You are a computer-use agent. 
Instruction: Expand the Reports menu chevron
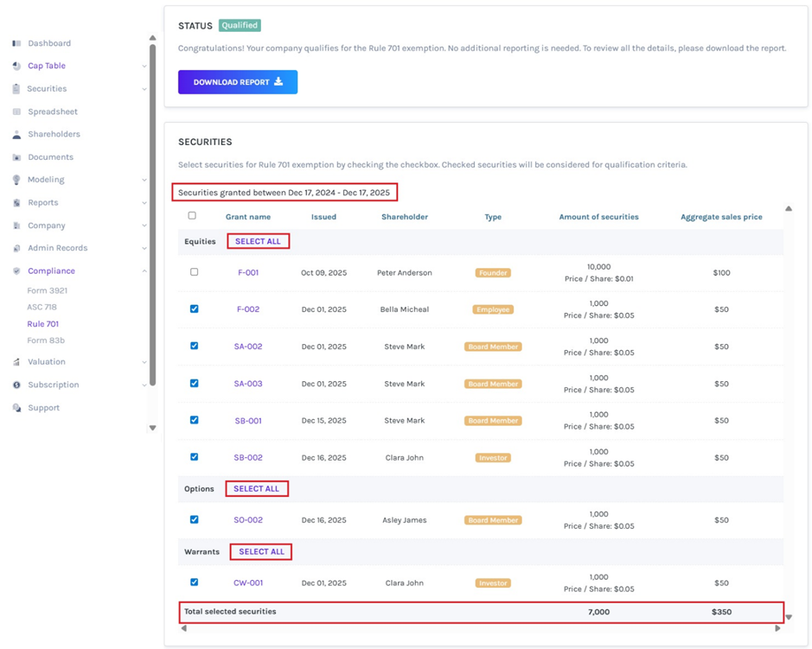point(144,203)
